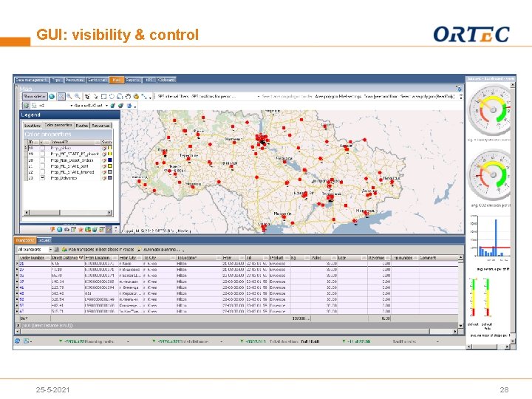Select the zoom-to-fit map tool

click(61, 96)
